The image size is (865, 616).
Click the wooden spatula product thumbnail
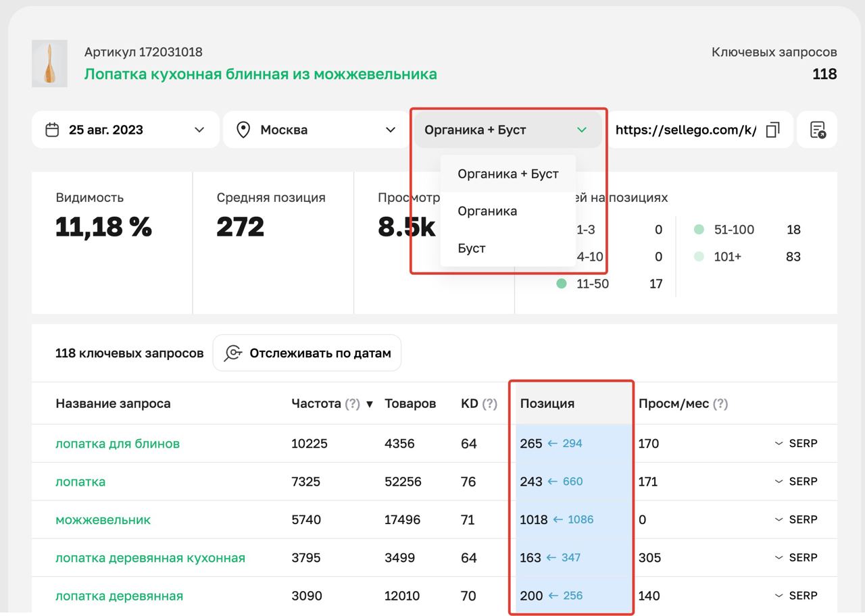(x=49, y=63)
